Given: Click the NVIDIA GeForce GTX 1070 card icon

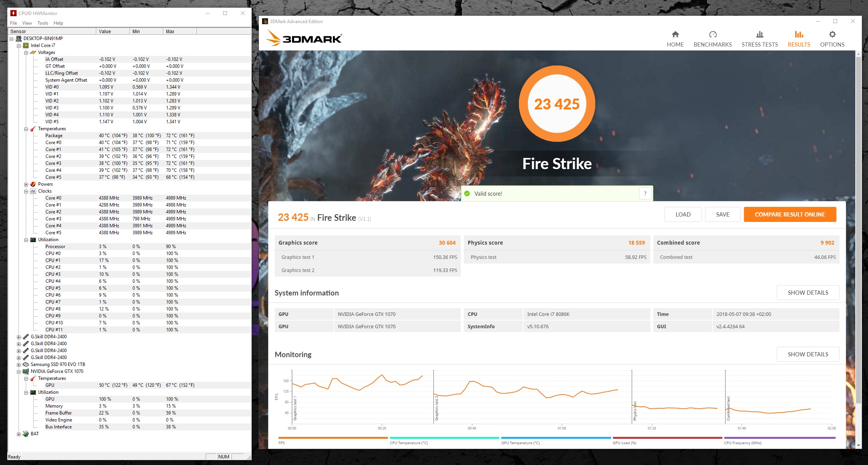Looking at the screenshot, I should pos(26,371).
